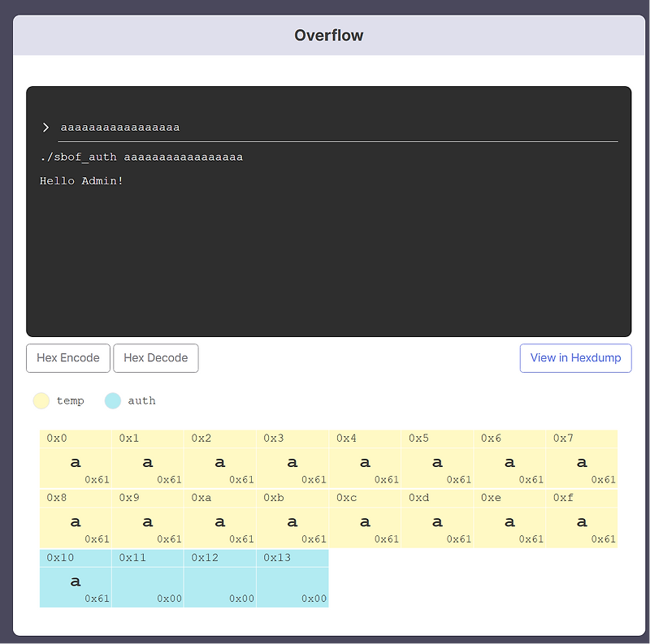Select memory cell 0xa in temp buffer
Viewport: 650px width, 644px height.
point(219,519)
